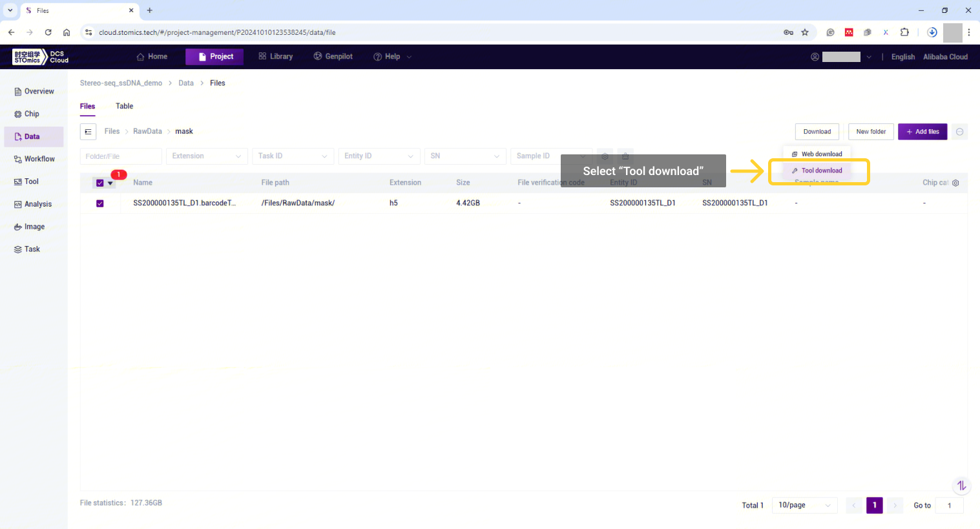Open the Image section in sidebar
This screenshot has height=529, width=980.
(x=34, y=227)
